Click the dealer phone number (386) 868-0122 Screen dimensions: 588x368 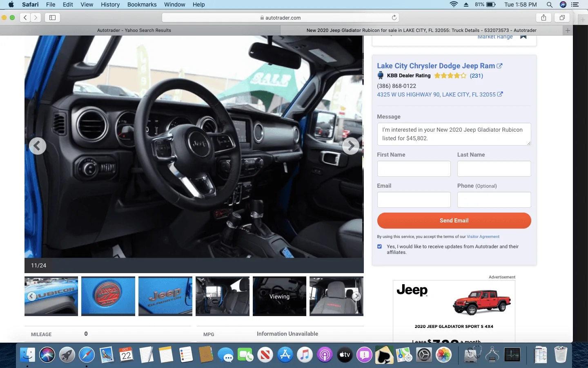pyautogui.click(x=396, y=86)
